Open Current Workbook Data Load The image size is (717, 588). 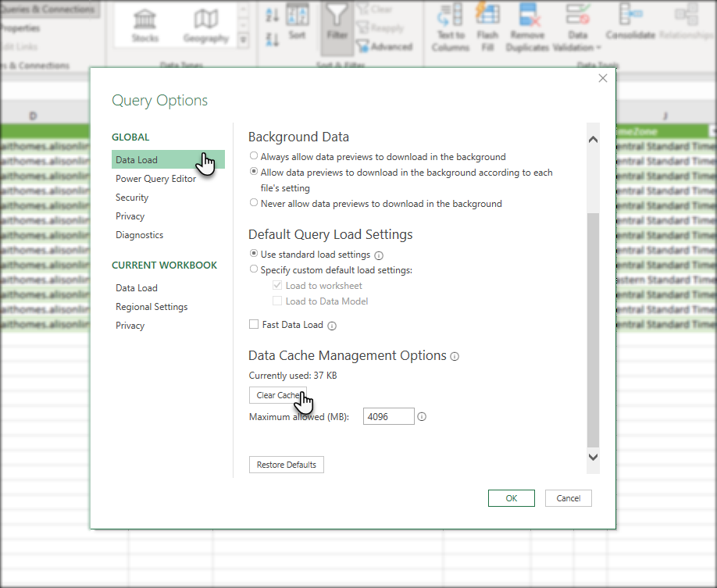point(136,287)
